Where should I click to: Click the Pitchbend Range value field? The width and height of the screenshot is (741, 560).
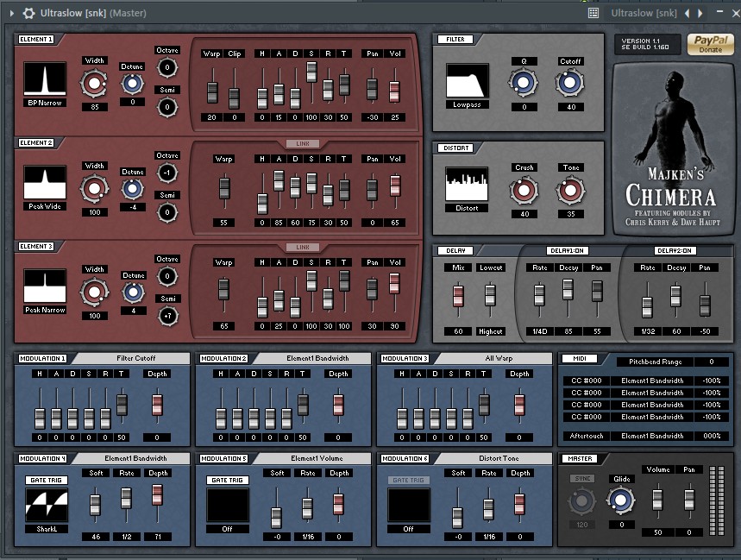(713, 362)
